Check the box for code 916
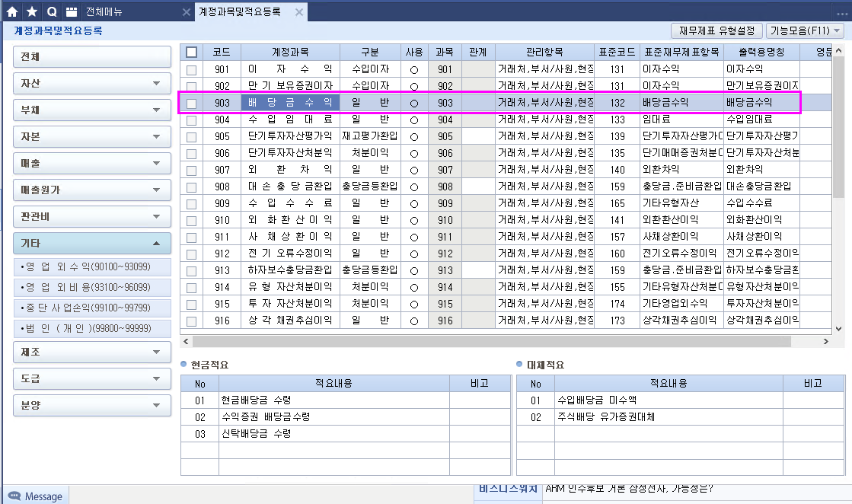Image resolution: width=852 pixels, height=504 pixels. click(191, 321)
